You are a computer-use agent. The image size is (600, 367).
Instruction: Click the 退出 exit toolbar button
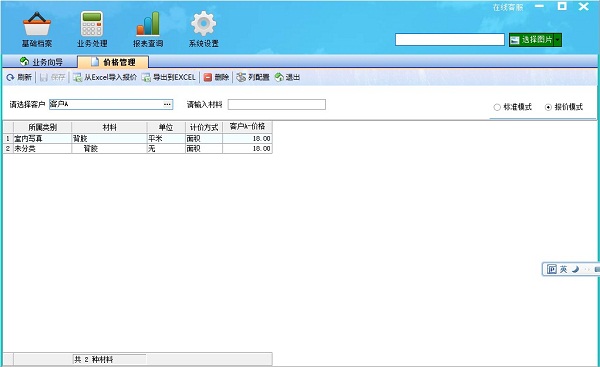[x=287, y=77]
